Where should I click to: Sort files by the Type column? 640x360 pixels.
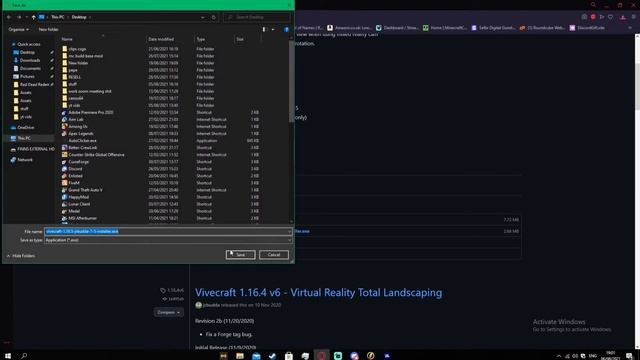click(200, 39)
